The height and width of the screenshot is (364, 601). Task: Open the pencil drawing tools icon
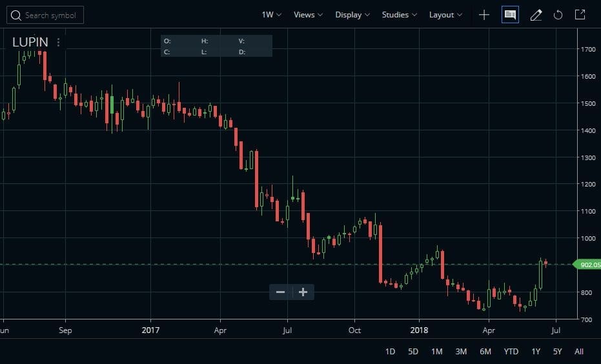pyautogui.click(x=536, y=15)
